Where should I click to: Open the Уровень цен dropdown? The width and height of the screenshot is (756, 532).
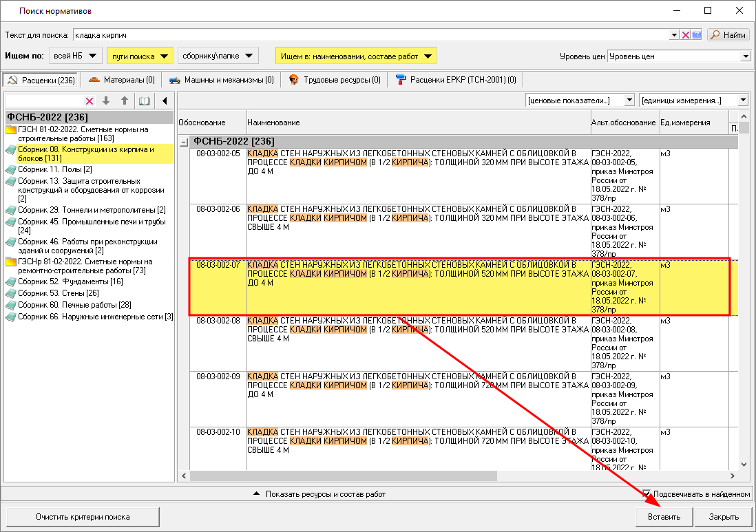point(745,56)
